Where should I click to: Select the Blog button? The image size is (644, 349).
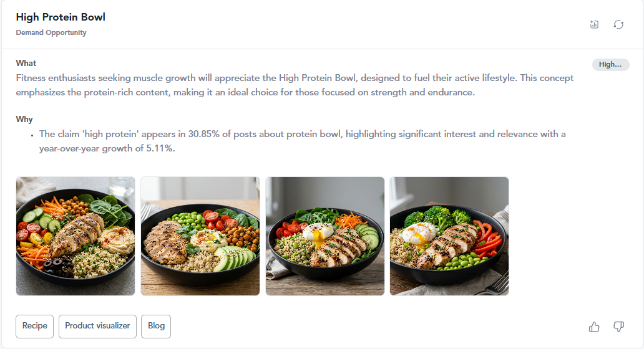156,326
